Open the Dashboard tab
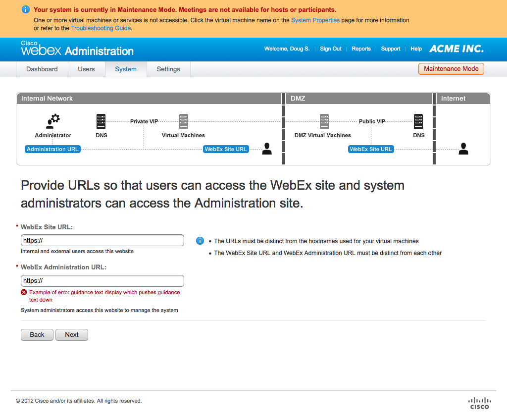 tap(42, 69)
